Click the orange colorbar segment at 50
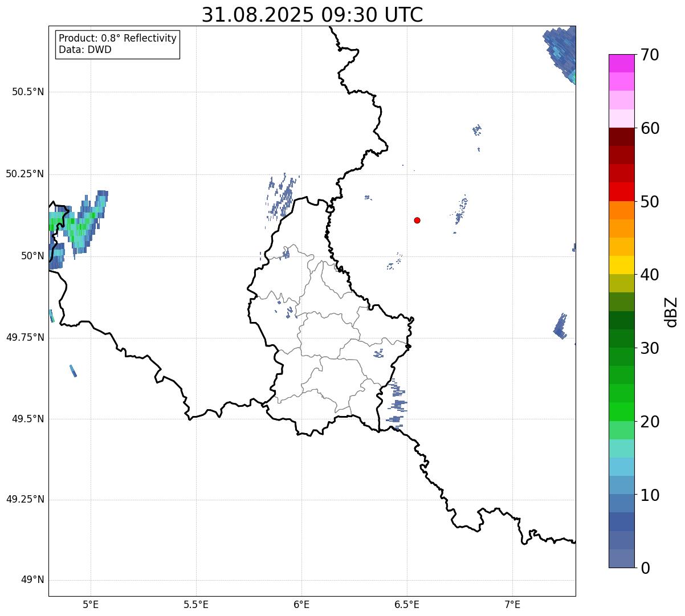This screenshot has width=685, height=616. (621, 210)
